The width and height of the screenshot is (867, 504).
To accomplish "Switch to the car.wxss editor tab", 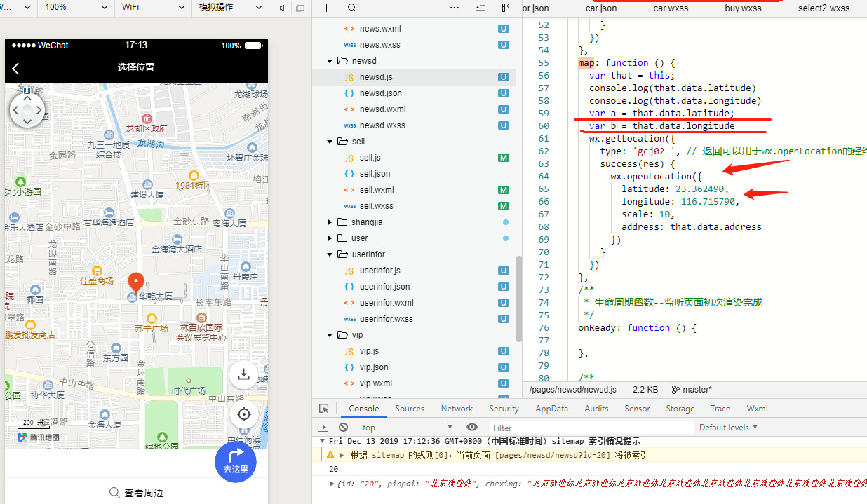I will pyautogui.click(x=671, y=8).
